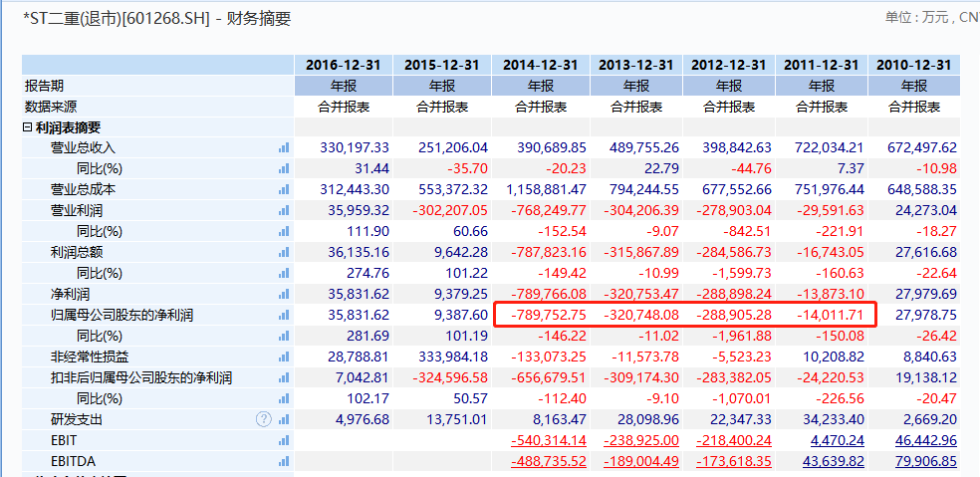The image size is (980, 477).
Task: Open chart icon for EBIT row
Action: tap(285, 441)
